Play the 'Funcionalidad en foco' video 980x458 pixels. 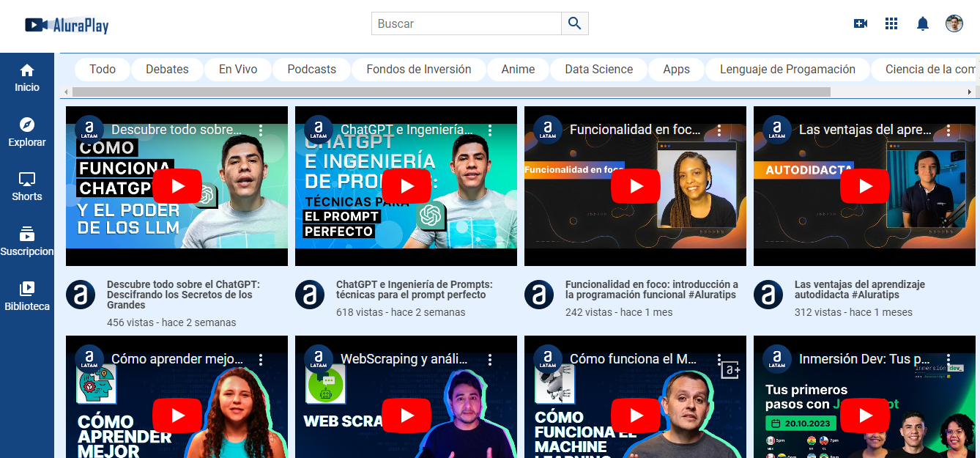click(636, 186)
